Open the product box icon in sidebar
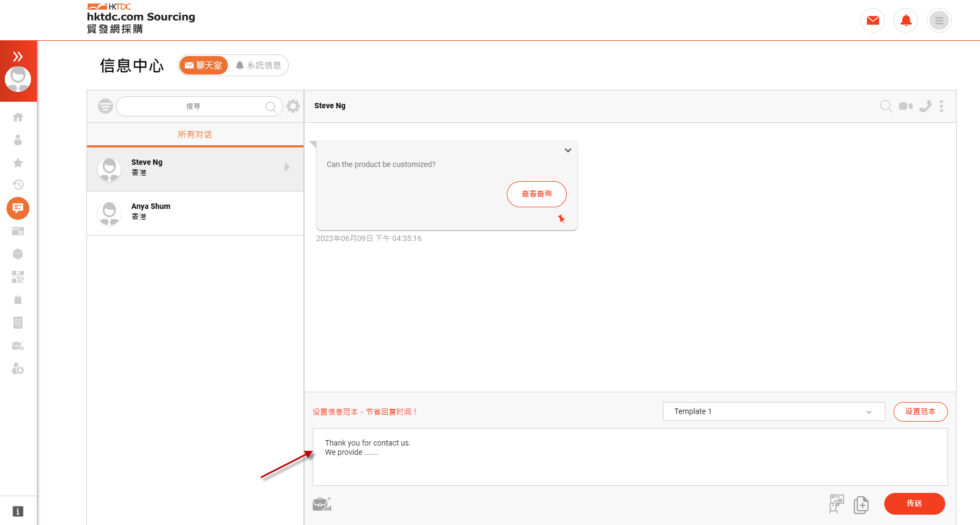Viewport: 980px width, 525px height. click(18, 254)
